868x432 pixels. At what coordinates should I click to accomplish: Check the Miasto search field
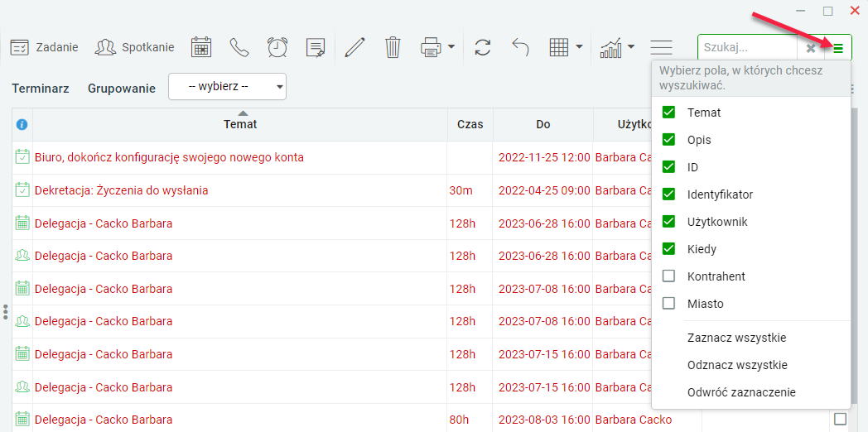pyautogui.click(x=668, y=303)
